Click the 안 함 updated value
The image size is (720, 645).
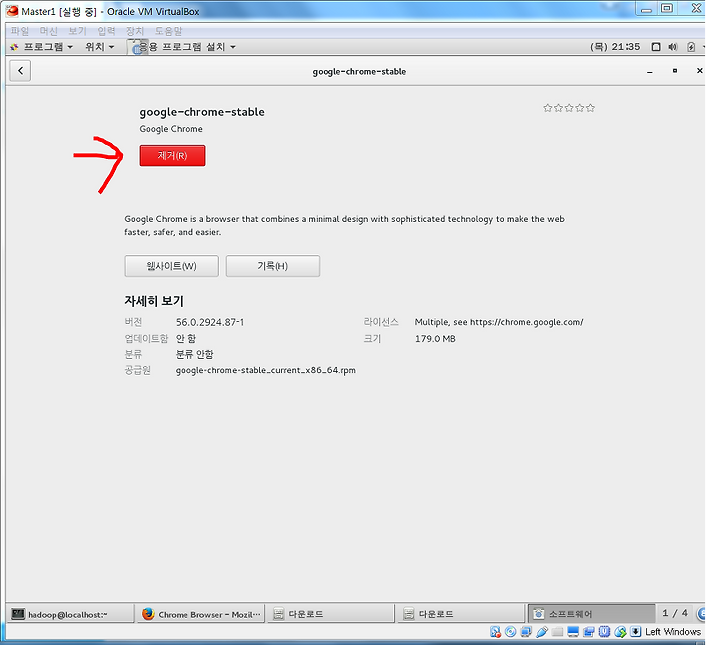186,339
